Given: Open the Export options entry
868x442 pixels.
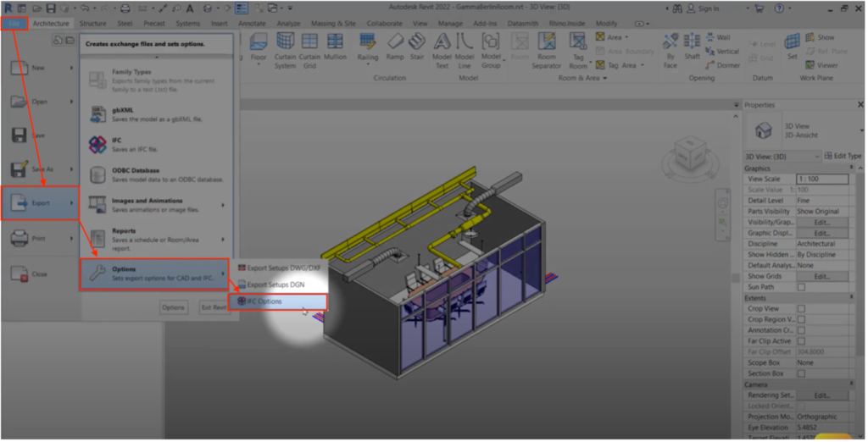Looking at the screenshot, I should click(x=154, y=273).
